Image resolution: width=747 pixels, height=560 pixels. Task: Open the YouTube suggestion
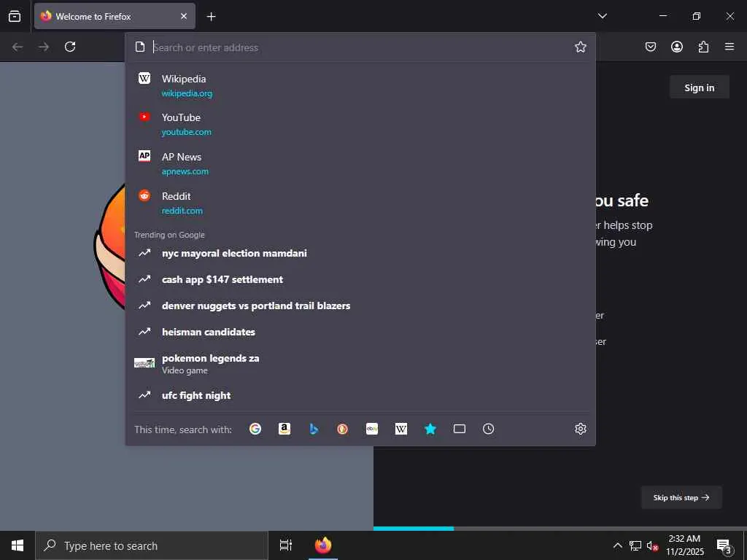pyautogui.click(x=360, y=124)
